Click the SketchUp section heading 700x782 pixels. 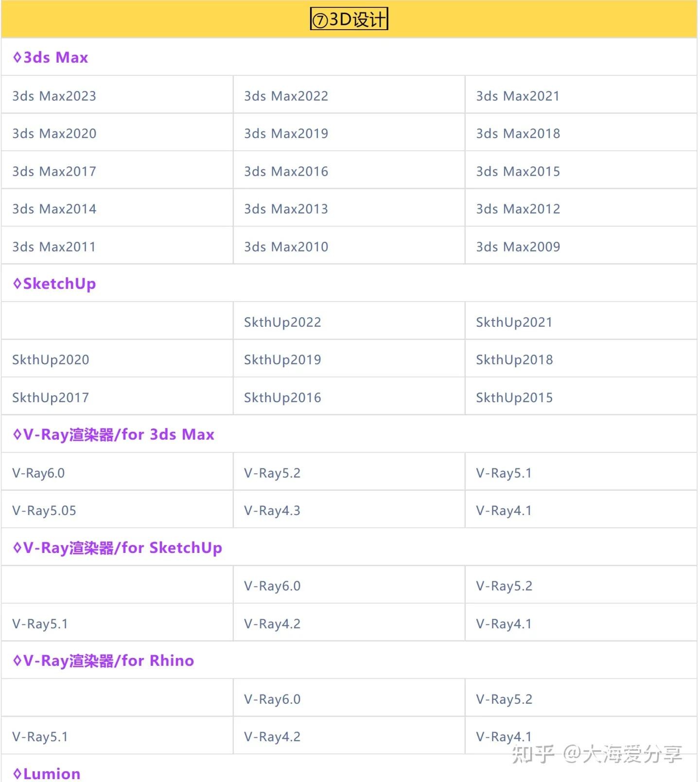54,284
